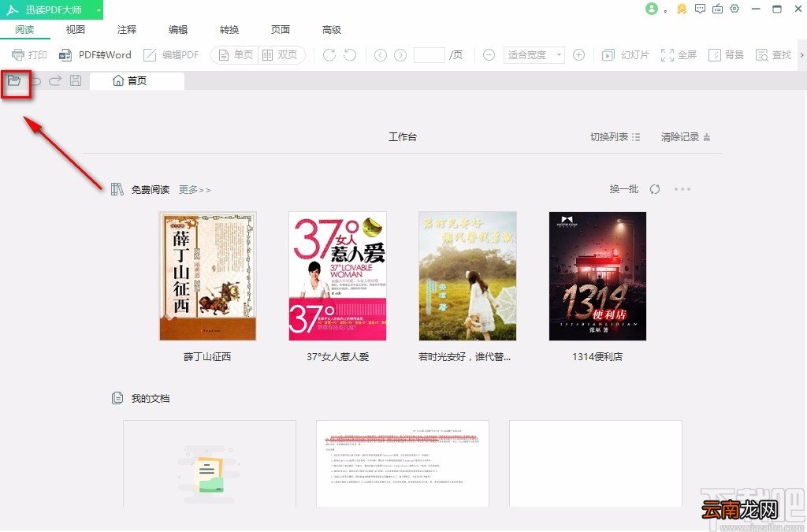Screen dimensions: 807x532
Task: Open 查找 search tool
Action: pyautogui.click(x=773, y=54)
